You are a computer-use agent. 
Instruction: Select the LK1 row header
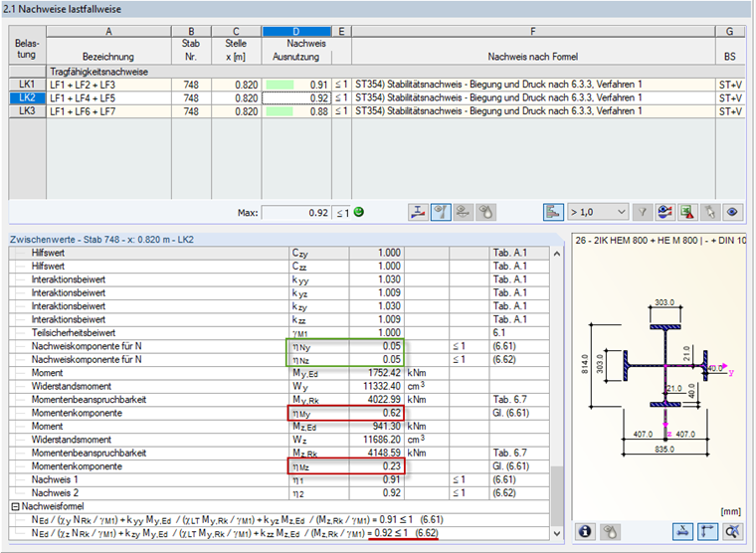tap(27, 85)
